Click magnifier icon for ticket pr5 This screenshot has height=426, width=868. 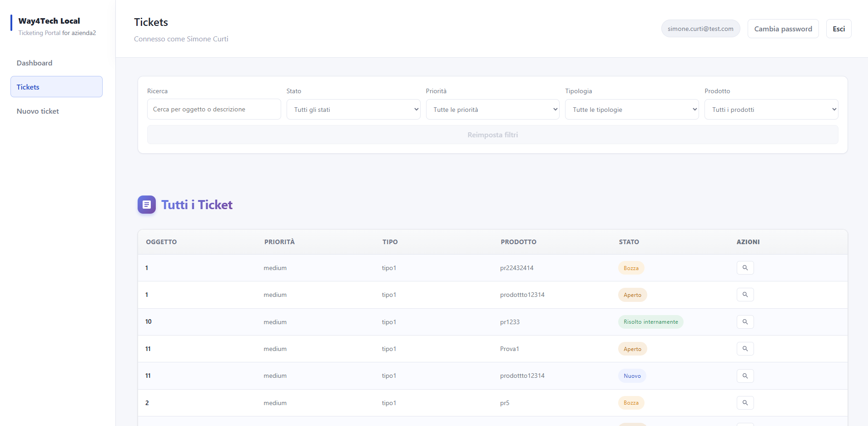click(x=745, y=403)
